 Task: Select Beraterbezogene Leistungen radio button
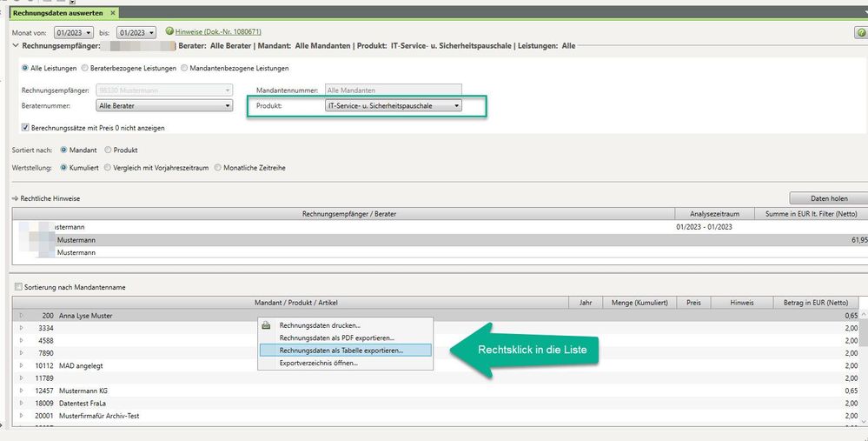click(x=84, y=68)
